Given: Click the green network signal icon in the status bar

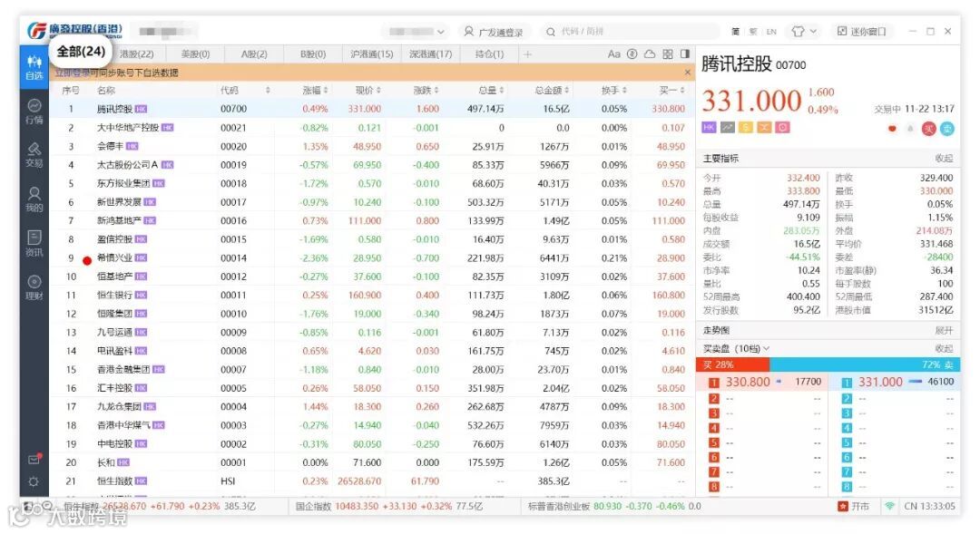Looking at the screenshot, I should [888, 507].
